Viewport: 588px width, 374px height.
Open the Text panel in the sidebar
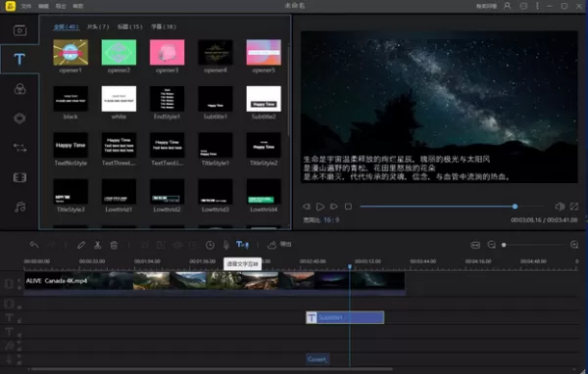click(20, 59)
